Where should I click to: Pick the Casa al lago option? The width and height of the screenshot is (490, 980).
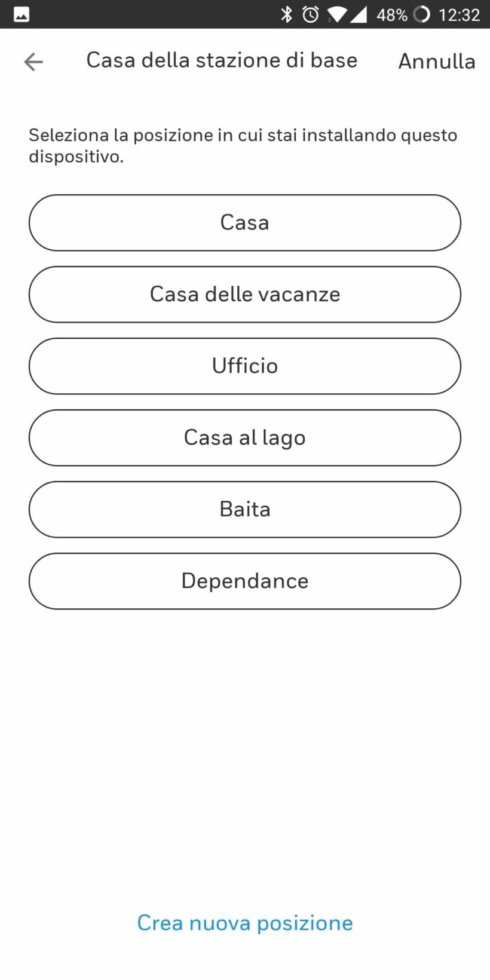245,437
